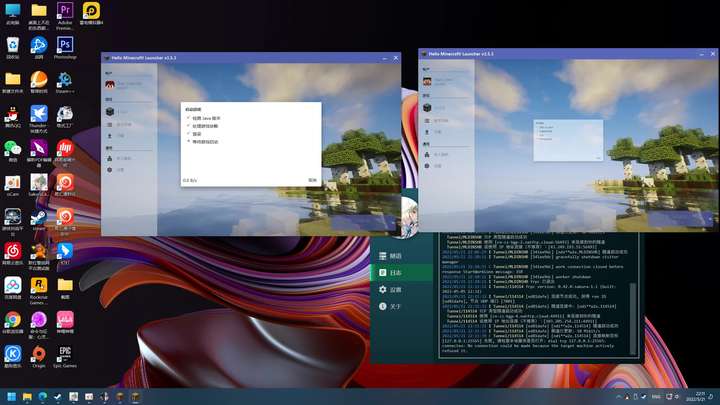
Task: Select the Epic Games desktop icon
Action: (x=65, y=357)
